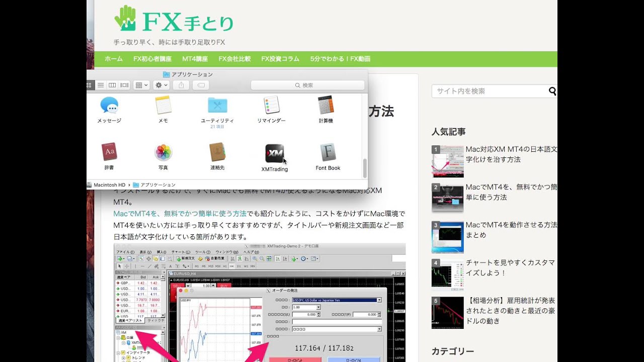Open the メッセージ (Messages) app icon
Image resolution: width=644 pixels, height=362 pixels.
point(109,106)
